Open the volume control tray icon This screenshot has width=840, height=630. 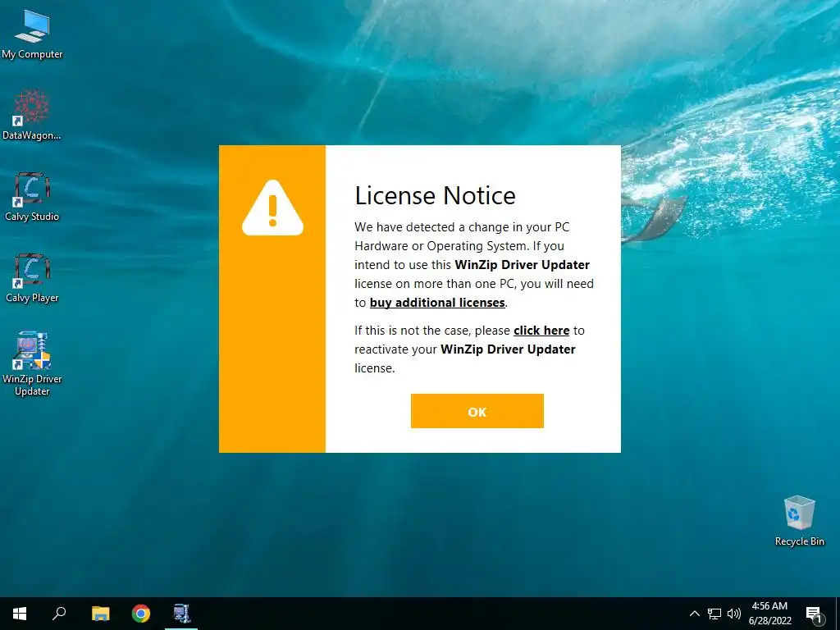[x=734, y=614]
